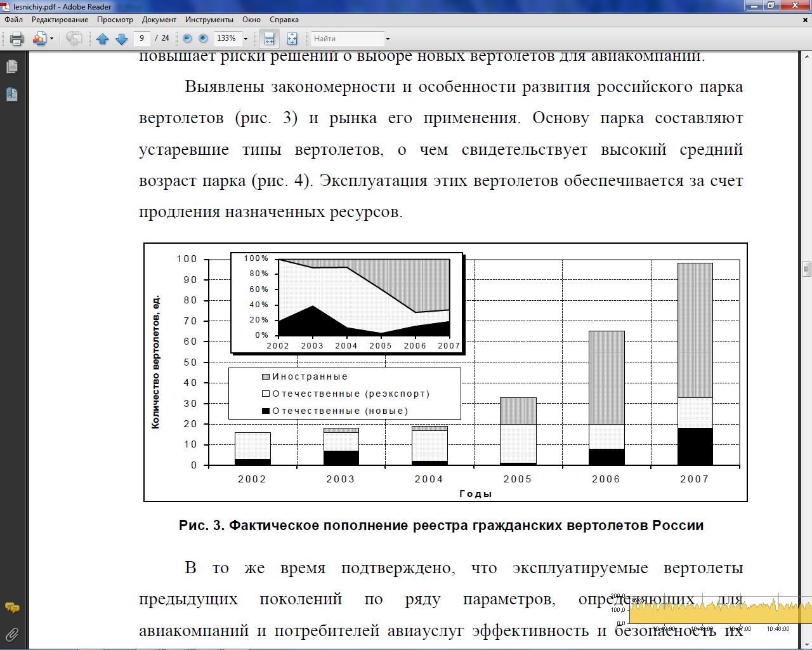Image resolution: width=812 pixels, height=650 pixels.
Task: Open the Collaborate share icon
Action: pos(39,39)
